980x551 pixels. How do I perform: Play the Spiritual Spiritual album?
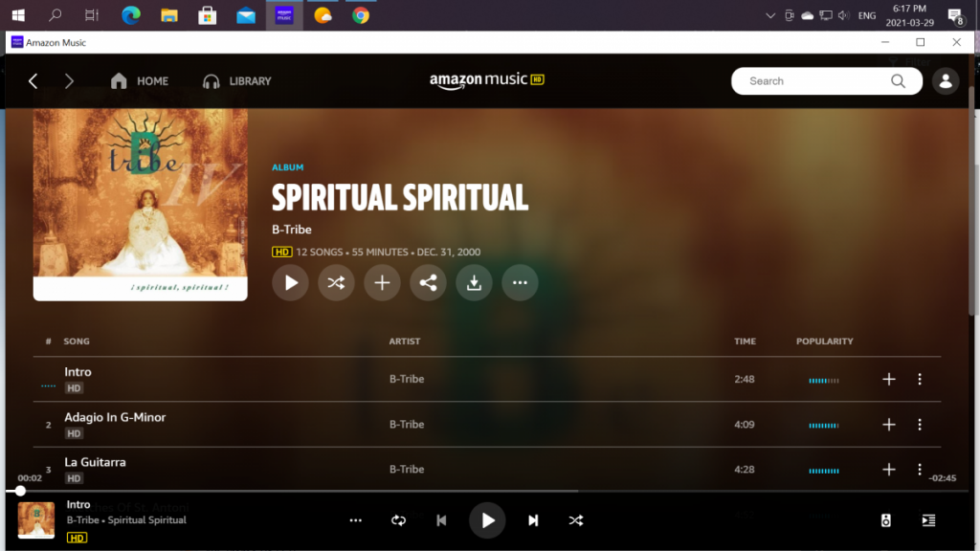[x=291, y=283]
